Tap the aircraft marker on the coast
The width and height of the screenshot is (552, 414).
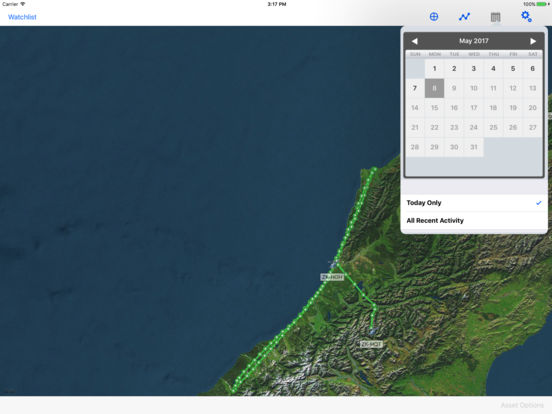[333, 264]
